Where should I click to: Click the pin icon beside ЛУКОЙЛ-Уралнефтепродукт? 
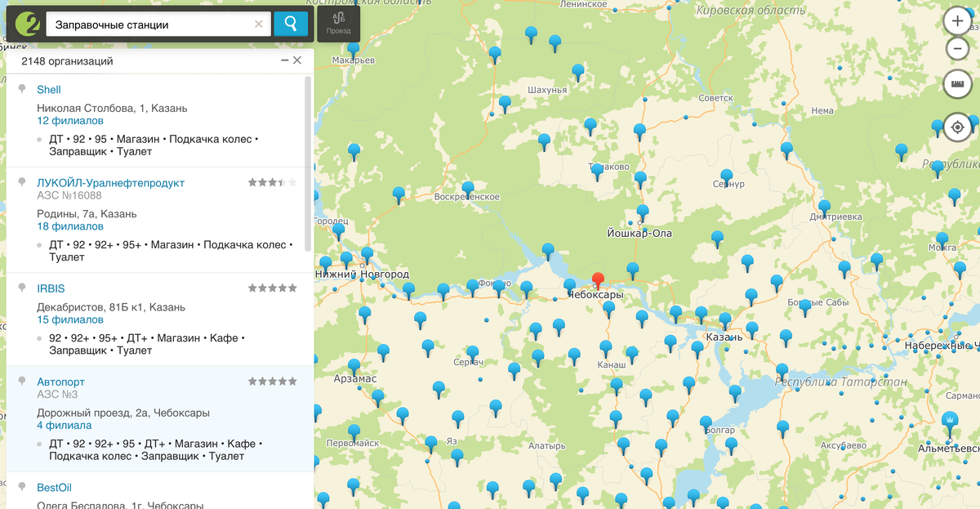click(x=21, y=182)
